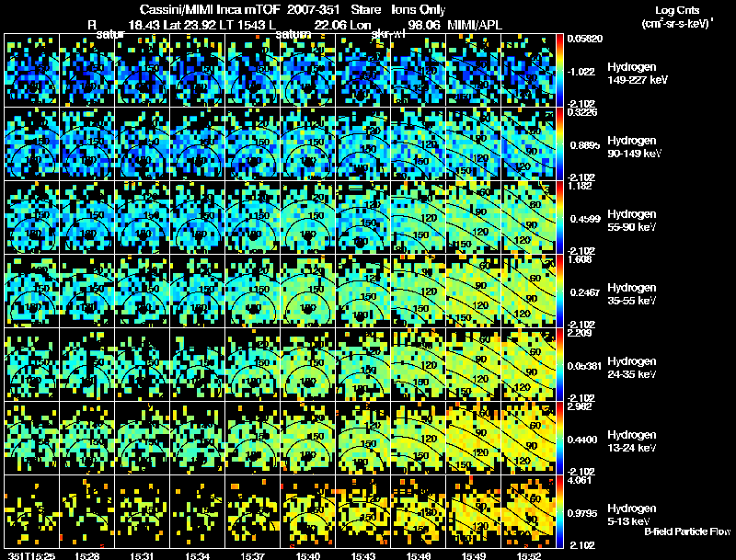Open the 55-90 keV image panel at 15:40
Image resolution: width=736 pixels, height=560 pixels.
(x=308, y=218)
